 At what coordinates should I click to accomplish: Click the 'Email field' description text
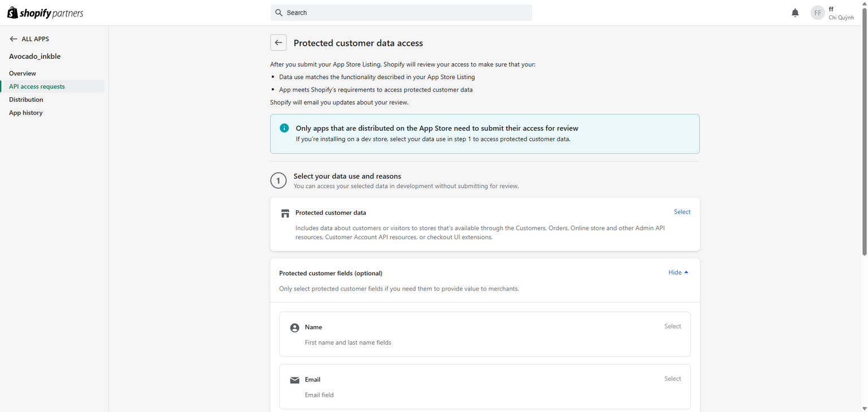(319, 395)
